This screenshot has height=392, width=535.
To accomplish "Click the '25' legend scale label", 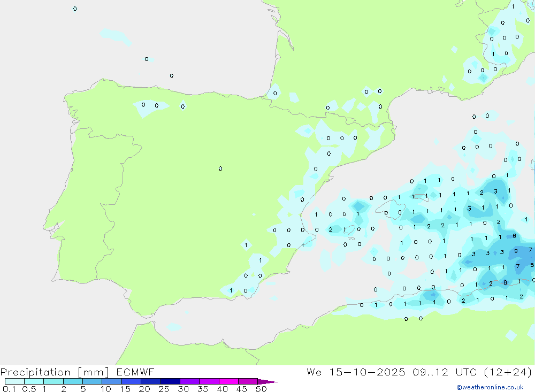I will (x=164, y=389).
